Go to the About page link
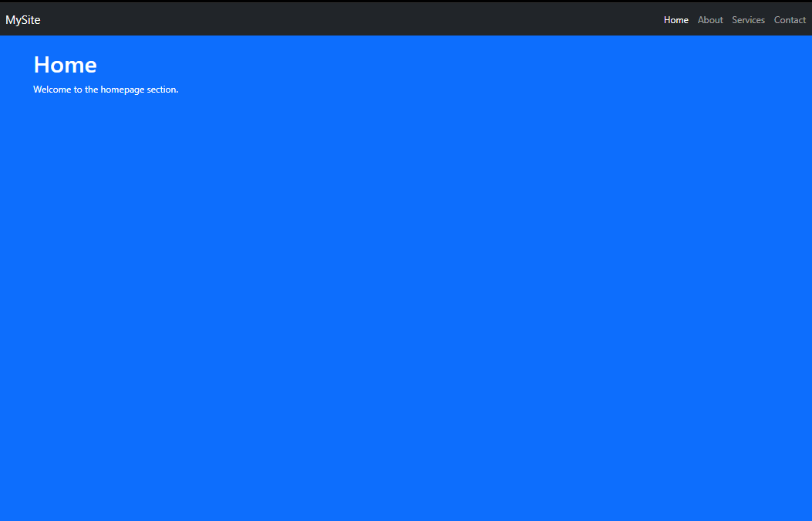Image resolution: width=812 pixels, height=521 pixels. tap(710, 20)
